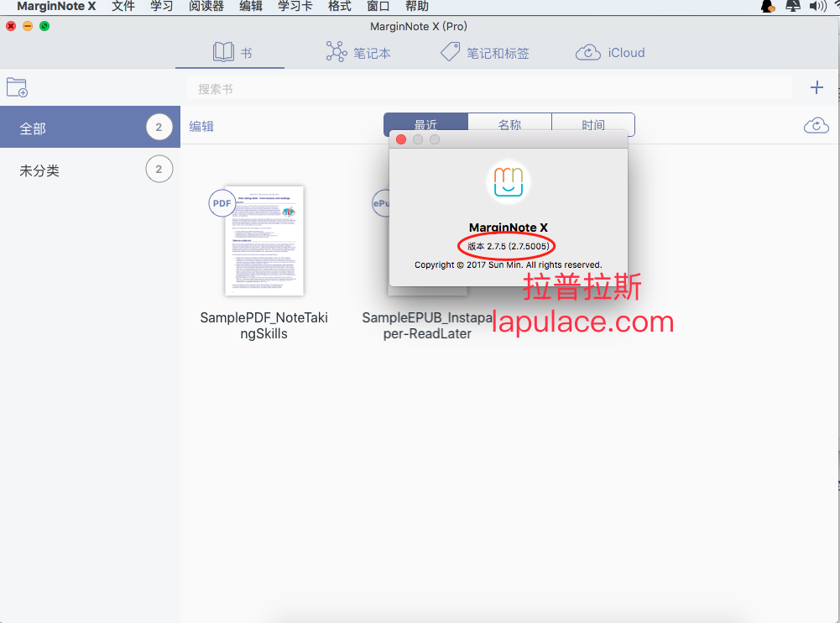The image size is (840, 623).
Task: Open the 帮助 help menu
Action: pos(417,7)
